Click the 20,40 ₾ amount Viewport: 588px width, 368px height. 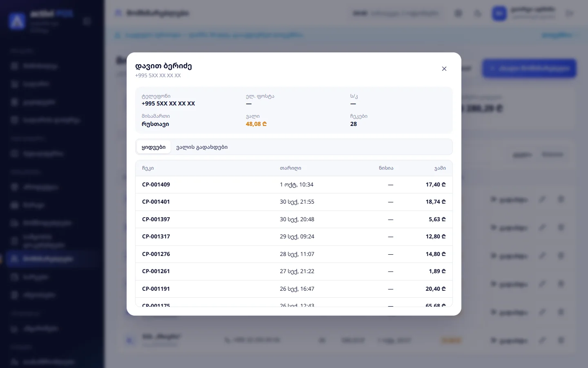(436, 289)
